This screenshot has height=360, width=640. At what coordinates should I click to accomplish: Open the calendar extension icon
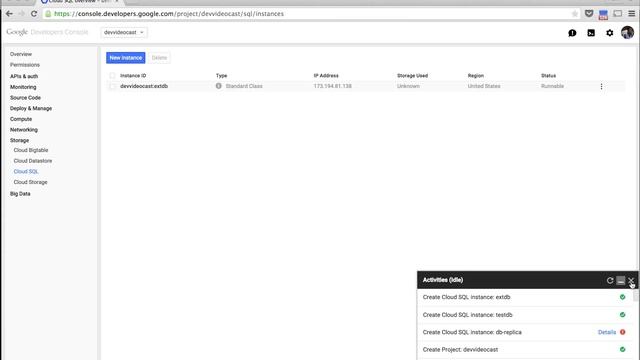pos(603,15)
